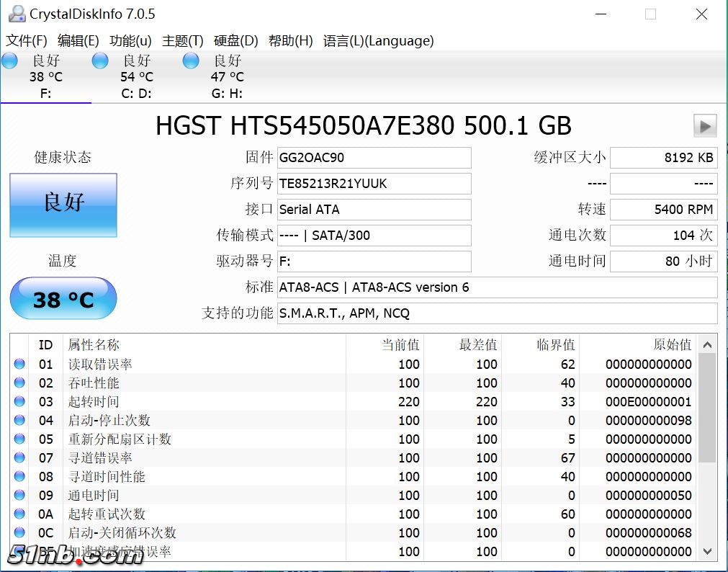The height and width of the screenshot is (572, 728).
Task: Click status orb for attribute 09 通电时间
Action: [19, 496]
